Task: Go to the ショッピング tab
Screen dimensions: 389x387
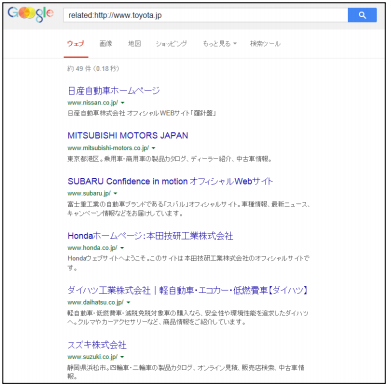Action: pos(171,44)
